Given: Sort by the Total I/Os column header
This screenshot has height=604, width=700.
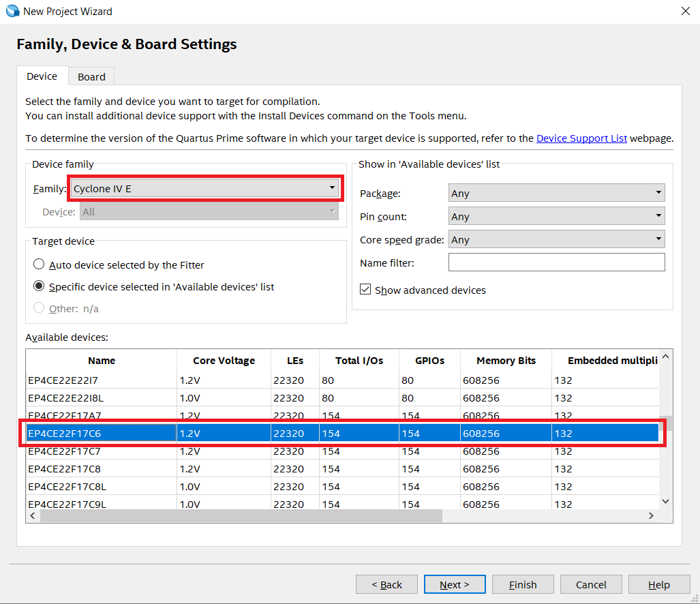Looking at the screenshot, I should point(359,360).
